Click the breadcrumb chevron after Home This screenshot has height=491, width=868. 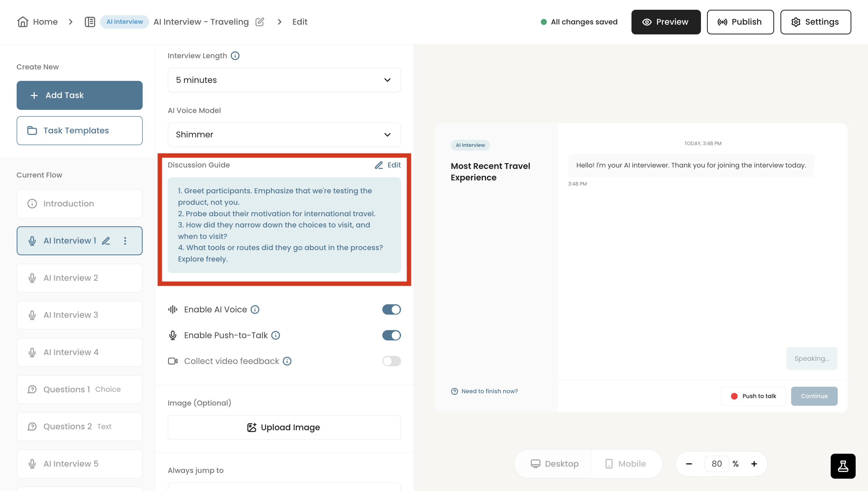[71, 22]
